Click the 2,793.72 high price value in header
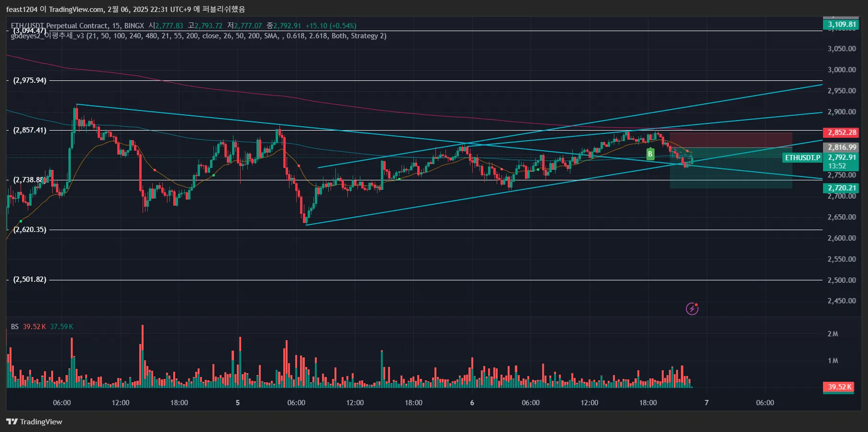868x432 pixels. (x=209, y=26)
